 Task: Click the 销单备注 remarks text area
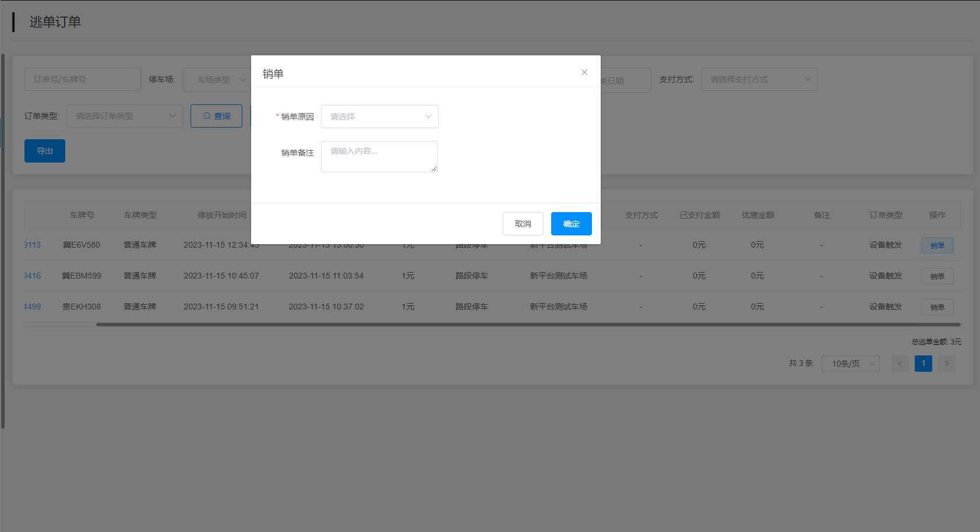(379, 157)
